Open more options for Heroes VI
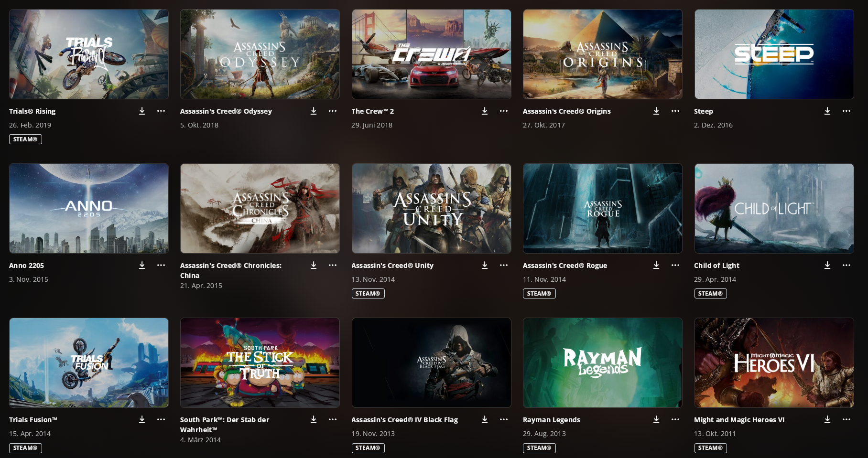The height and width of the screenshot is (458, 868). (x=846, y=419)
